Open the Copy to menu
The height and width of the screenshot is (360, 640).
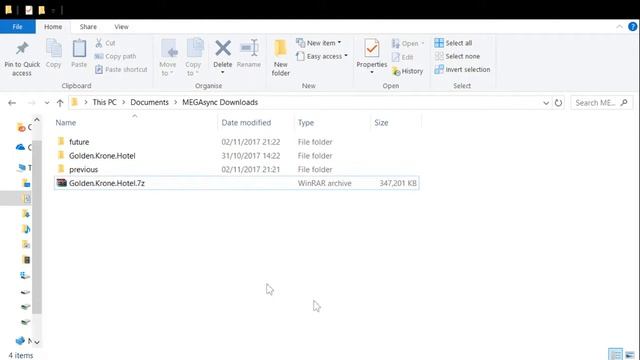[193, 58]
